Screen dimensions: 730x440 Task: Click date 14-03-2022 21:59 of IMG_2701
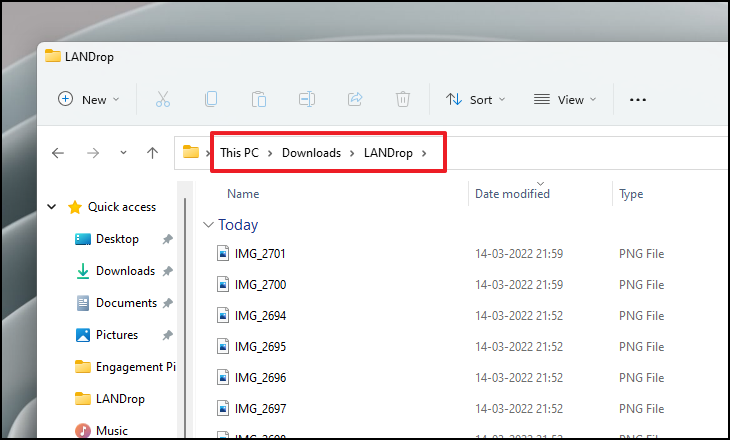tap(519, 254)
